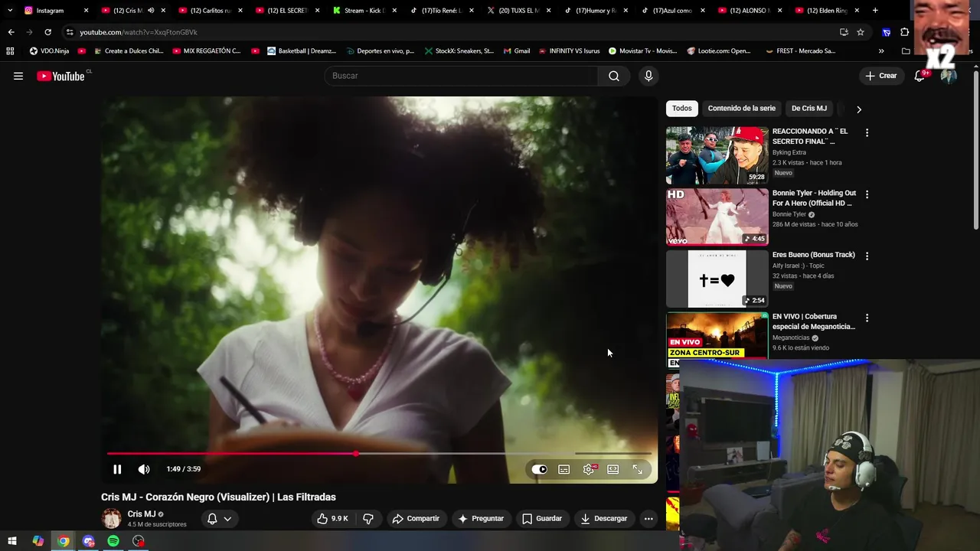Go back in browser history

pos(11,32)
